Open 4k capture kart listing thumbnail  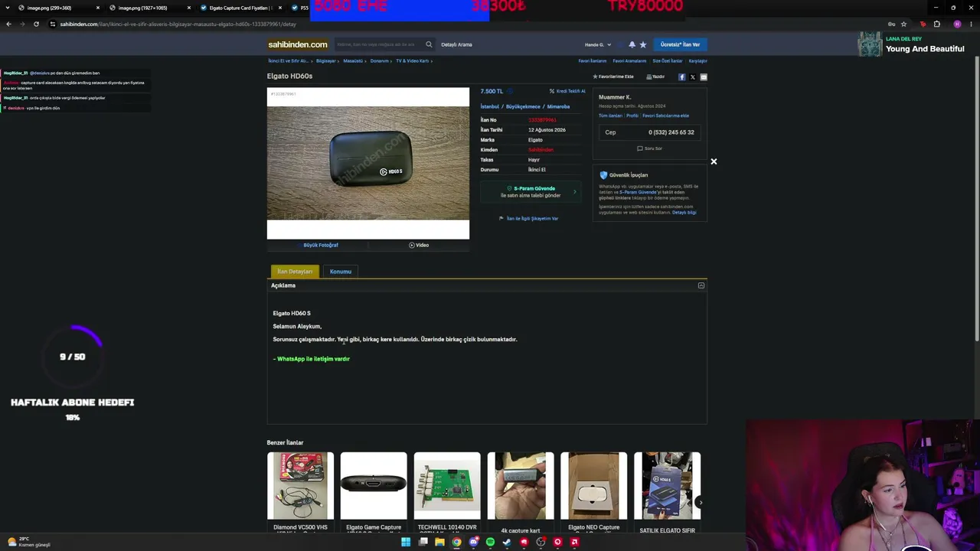tap(521, 485)
